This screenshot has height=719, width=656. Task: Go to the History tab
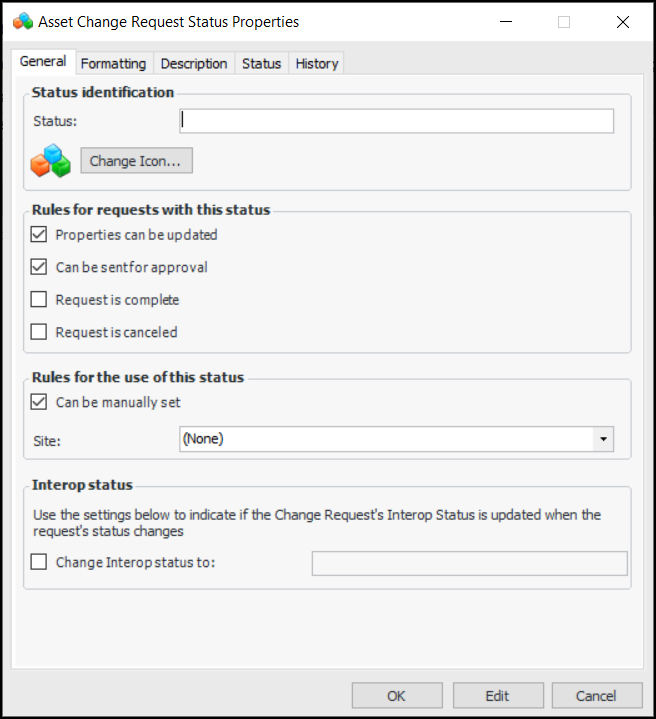click(317, 63)
